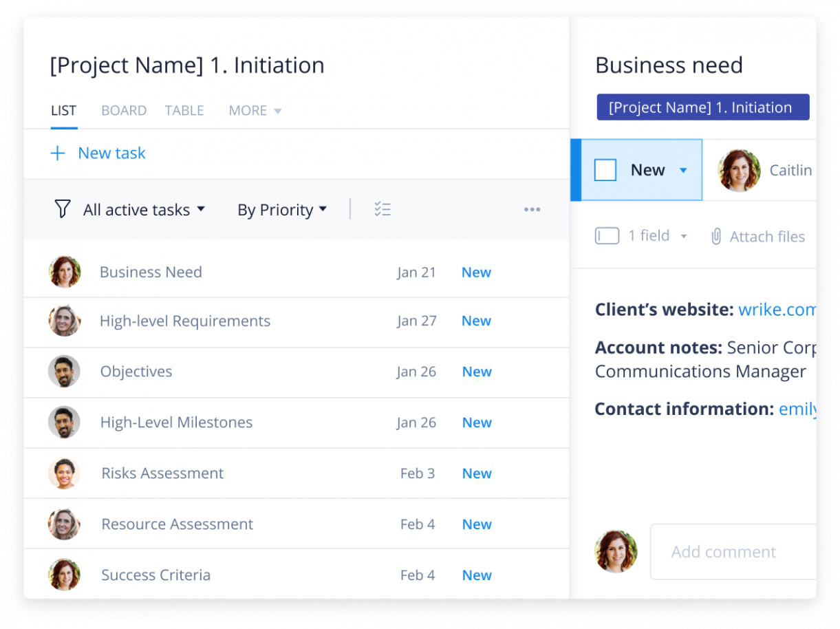Check the task completion checkbox next to New
Image resolution: width=840 pixels, height=629 pixels.
(x=605, y=170)
